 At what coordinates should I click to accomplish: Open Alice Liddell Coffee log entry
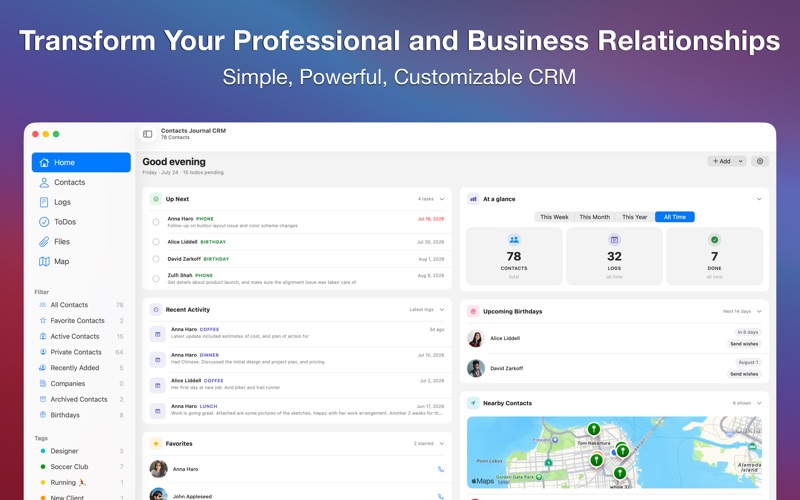pyautogui.click(x=297, y=384)
